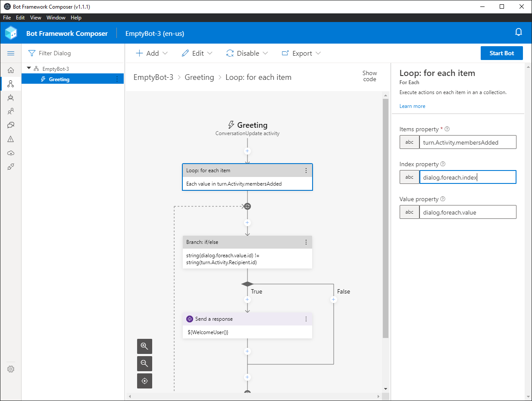This screenshot has width=532, height=401.
Task: Open Settings gear in sidebar
Action: pyautogui.click(x=11, y=369)
